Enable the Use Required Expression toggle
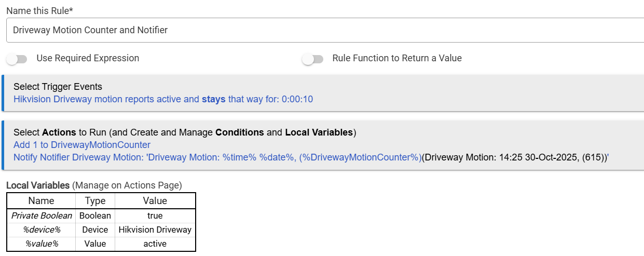 point(17,59)
